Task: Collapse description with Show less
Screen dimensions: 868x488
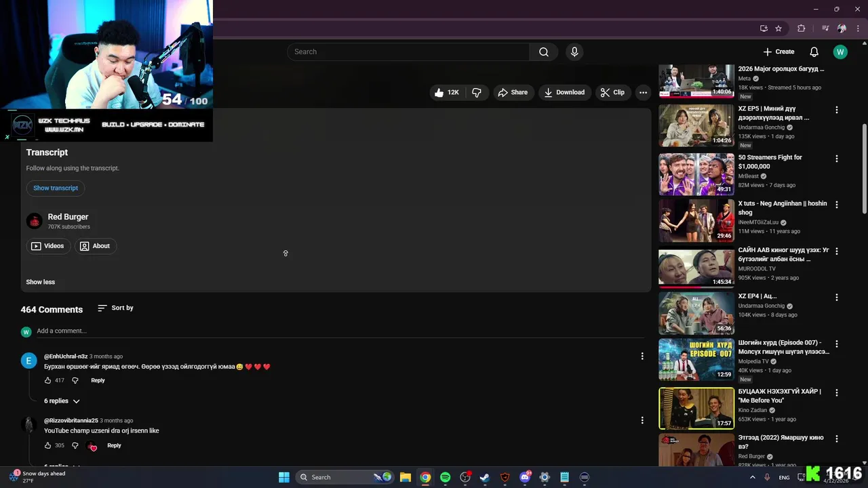Action: [x=41, y=282]
